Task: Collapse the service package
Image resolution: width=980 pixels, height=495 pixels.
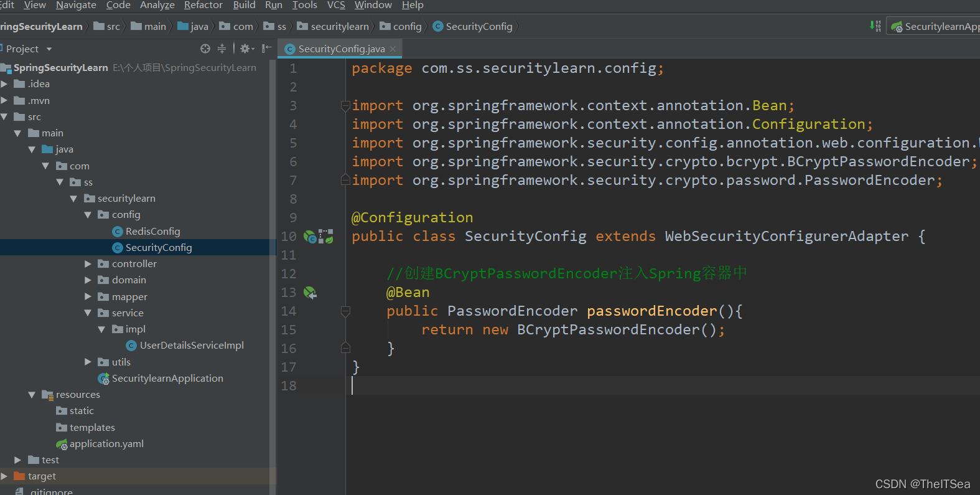Action: (88, 313)
